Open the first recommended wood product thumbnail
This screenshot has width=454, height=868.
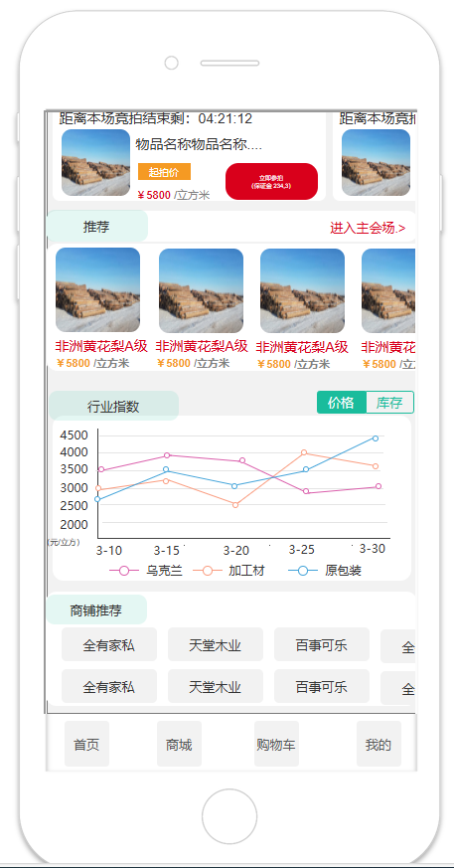(x=98, y=290)
